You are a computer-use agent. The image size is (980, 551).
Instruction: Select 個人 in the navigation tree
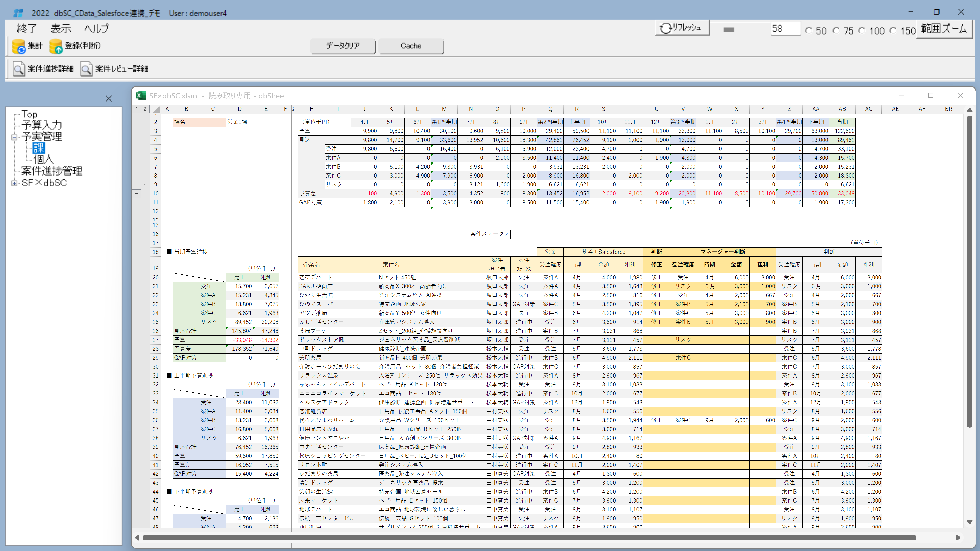[x=43, y=159]
